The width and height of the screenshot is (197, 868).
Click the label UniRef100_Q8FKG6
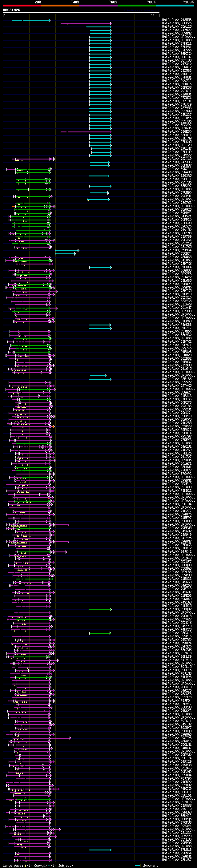tap(177, 88)
